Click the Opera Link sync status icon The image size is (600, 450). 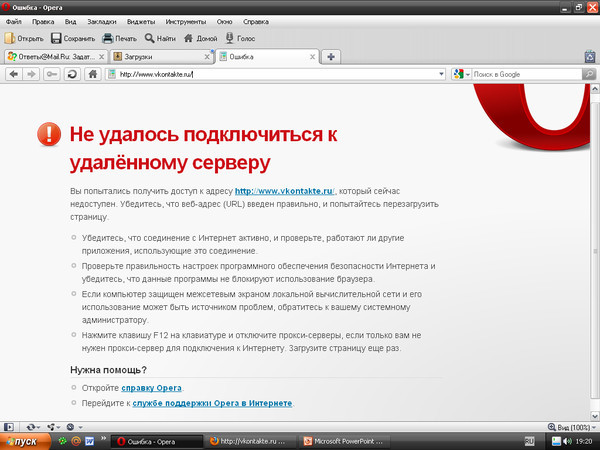pyautogui.click(x=31, y=427)
